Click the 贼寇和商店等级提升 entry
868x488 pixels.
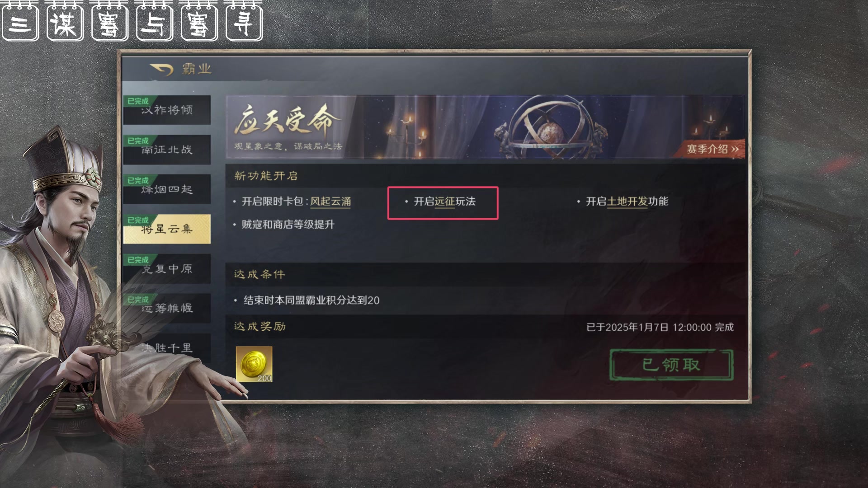(x=288, y=225)
